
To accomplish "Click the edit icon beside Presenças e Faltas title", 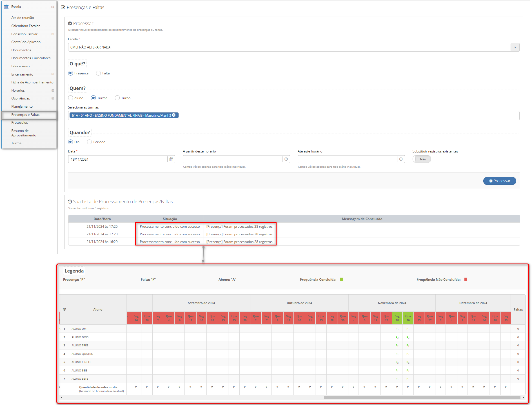I will 63,7.
